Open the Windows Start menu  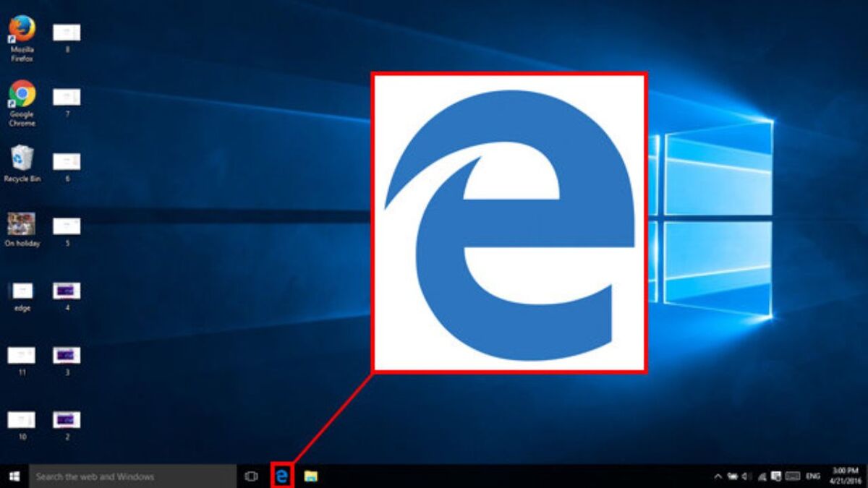[x=14, y=476]
